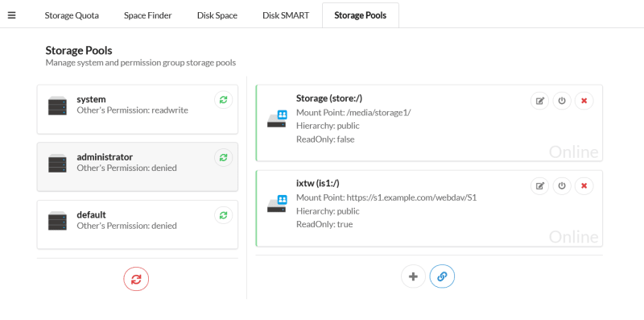Open the Space Finder tab
The height and width of the screenshot is (320, 644).
tap(148, 15)
